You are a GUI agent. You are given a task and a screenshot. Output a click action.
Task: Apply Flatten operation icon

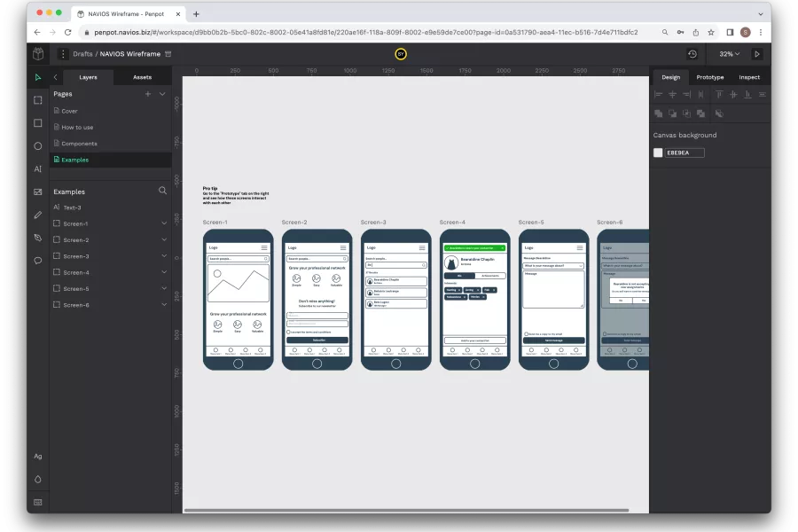coord(719,113)
